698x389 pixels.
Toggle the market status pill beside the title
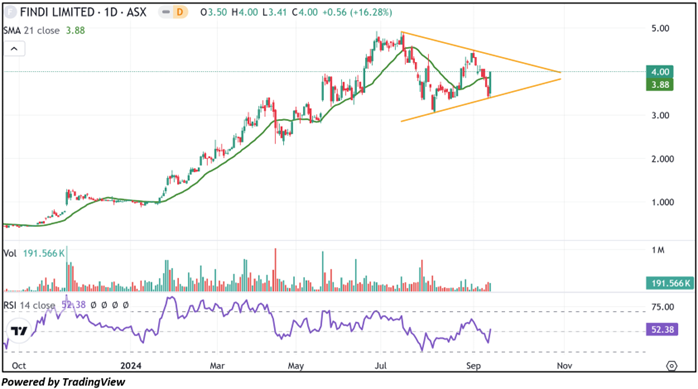point(166,12)
